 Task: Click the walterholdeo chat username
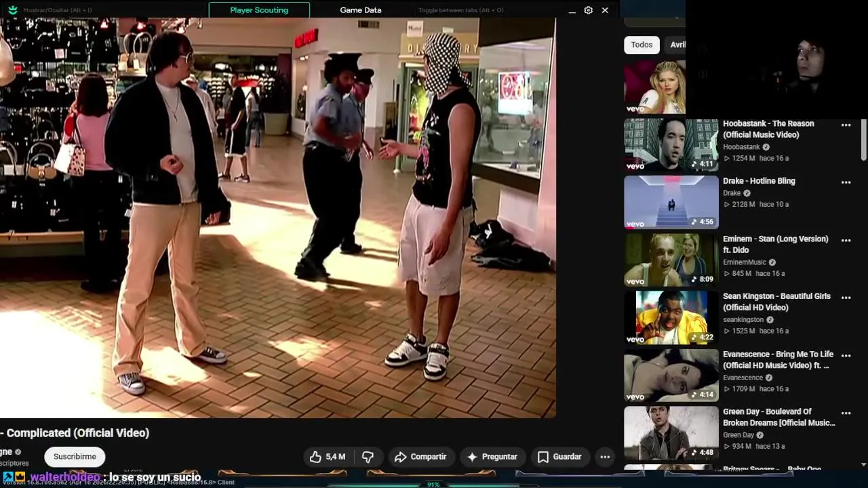pos(65,477)
